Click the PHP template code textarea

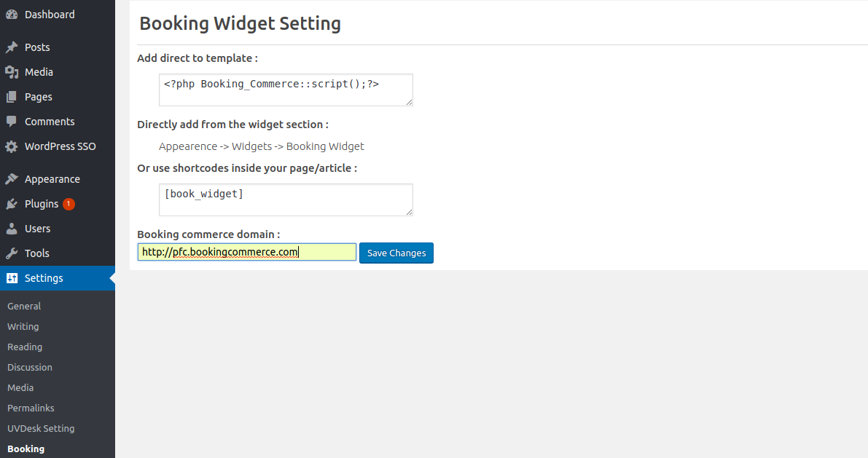tap(286, 90)
